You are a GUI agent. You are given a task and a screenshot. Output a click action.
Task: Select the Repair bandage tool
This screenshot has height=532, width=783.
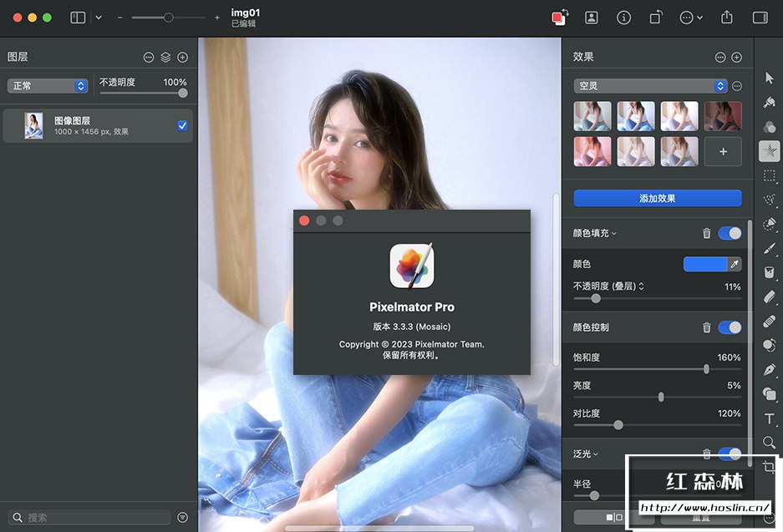click(769, 321)
